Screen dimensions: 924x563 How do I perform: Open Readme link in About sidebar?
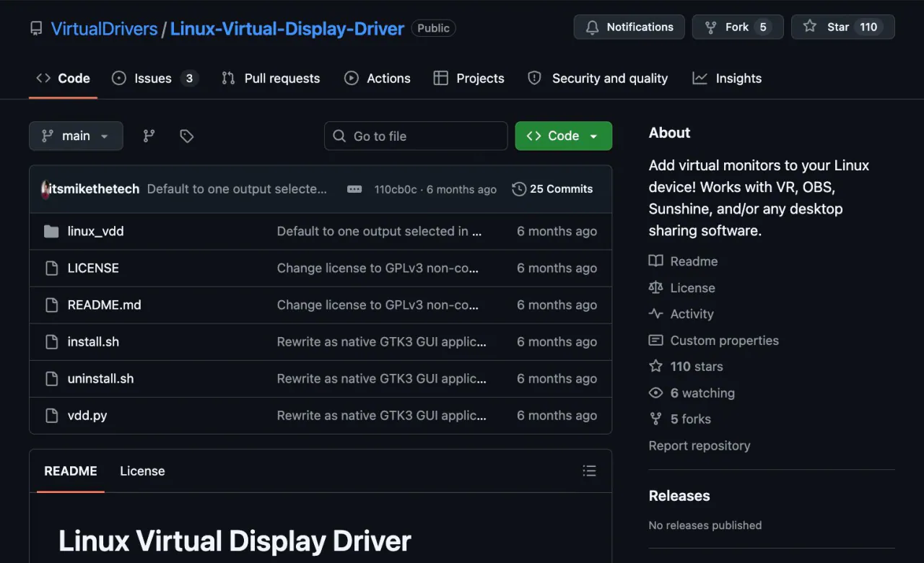coord(683,261)
